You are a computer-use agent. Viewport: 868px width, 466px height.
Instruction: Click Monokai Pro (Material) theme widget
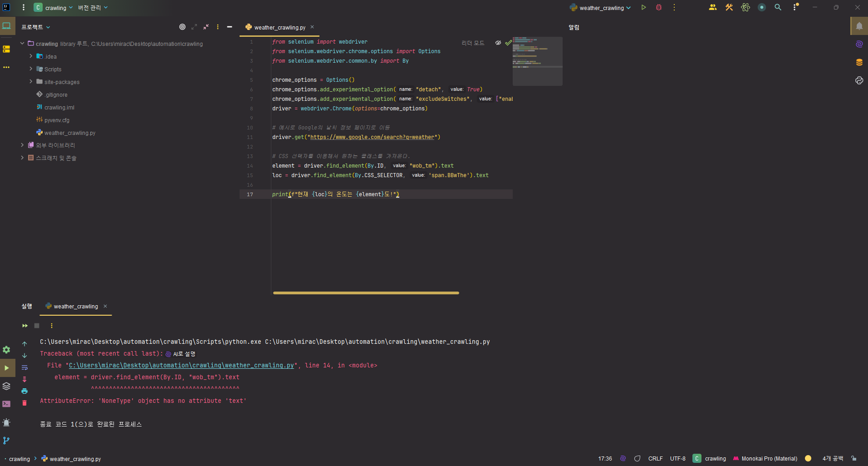pyautogui.click(x=765, y=458)
